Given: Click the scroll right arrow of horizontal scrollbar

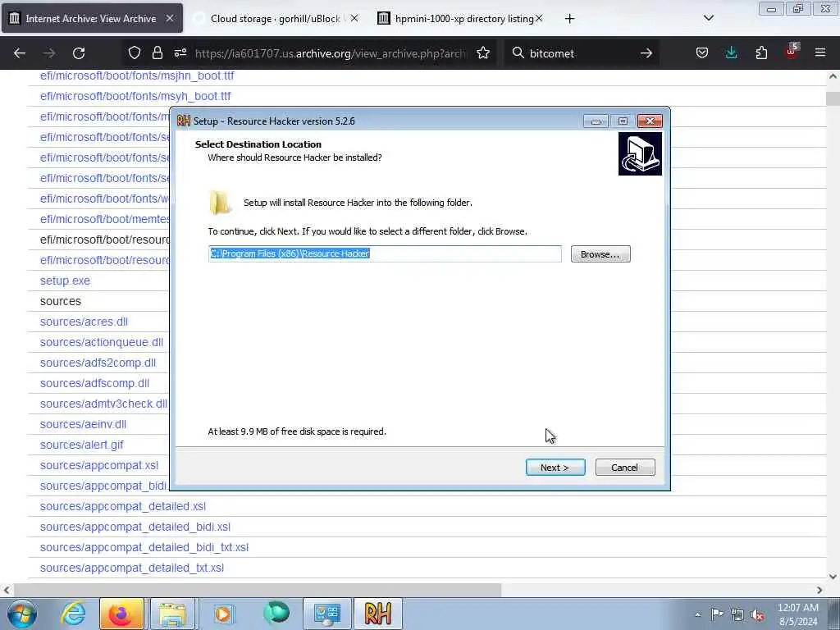Looking at the screenshot, I should [x=819, y=590].
